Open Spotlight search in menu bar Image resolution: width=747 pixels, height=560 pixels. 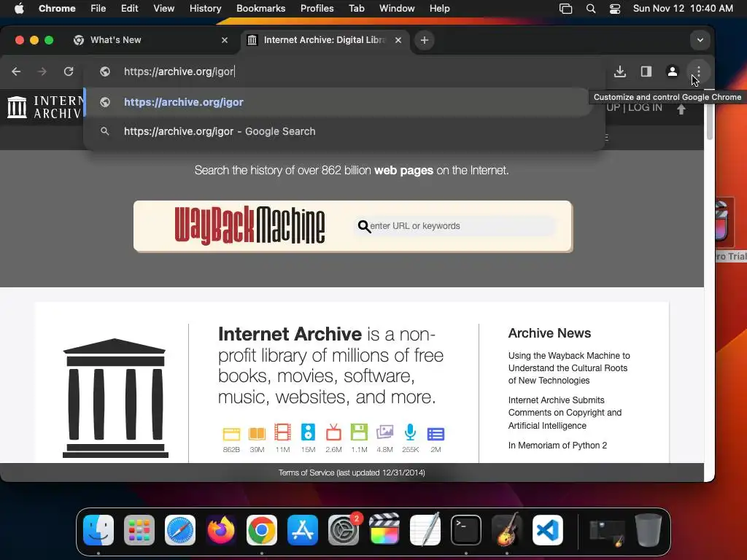(591, 8)
